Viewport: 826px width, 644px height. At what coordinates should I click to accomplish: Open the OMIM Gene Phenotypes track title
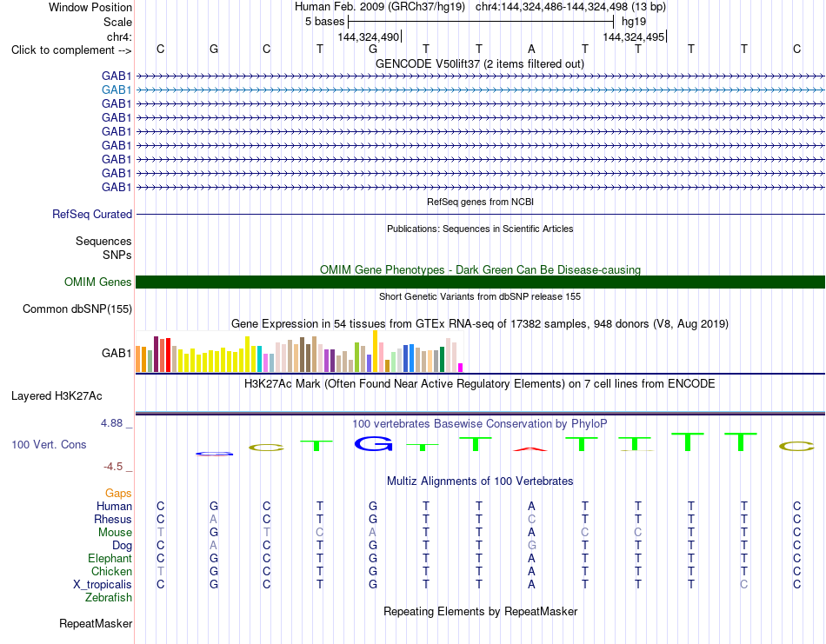point(480,269)
